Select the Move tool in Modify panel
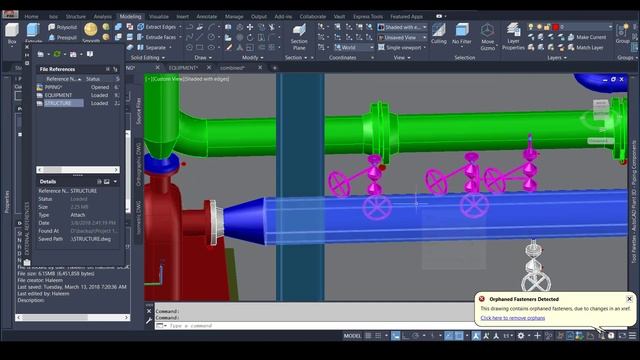 click(249, 27)
